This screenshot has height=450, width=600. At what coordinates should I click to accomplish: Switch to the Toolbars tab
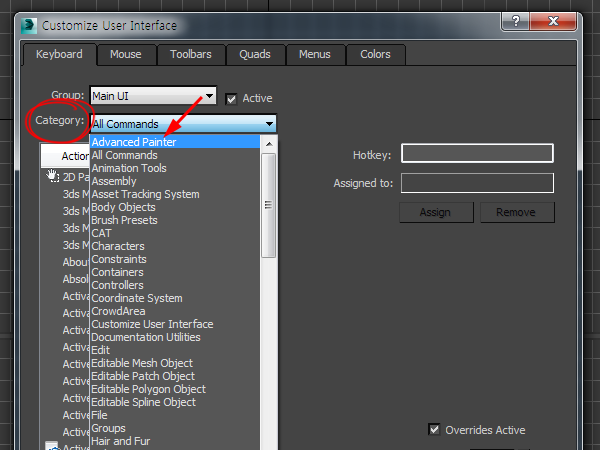(191, 54)
